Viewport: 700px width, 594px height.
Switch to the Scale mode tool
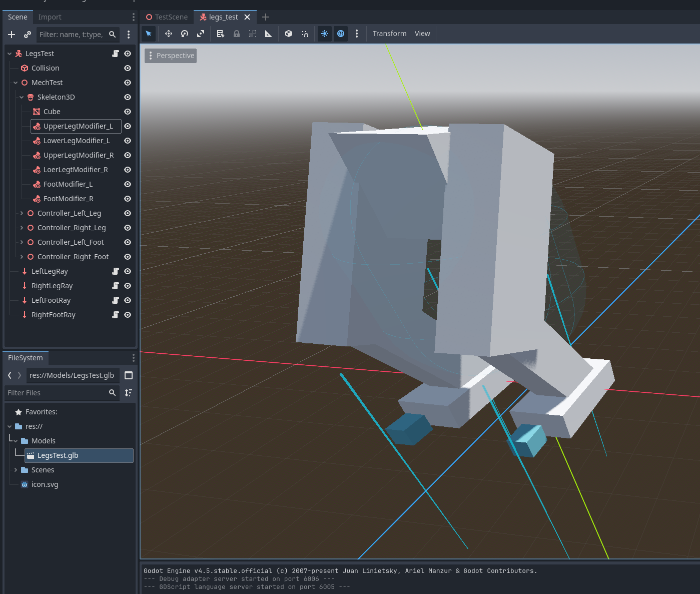(x=201, y=34)
